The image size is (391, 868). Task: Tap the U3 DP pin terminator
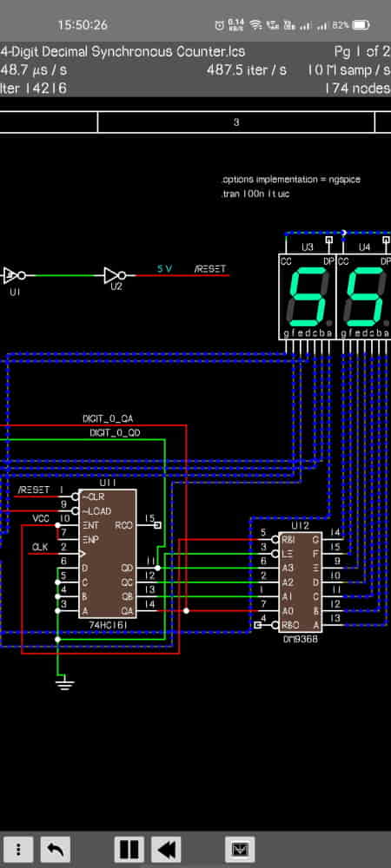click(328, 240)
